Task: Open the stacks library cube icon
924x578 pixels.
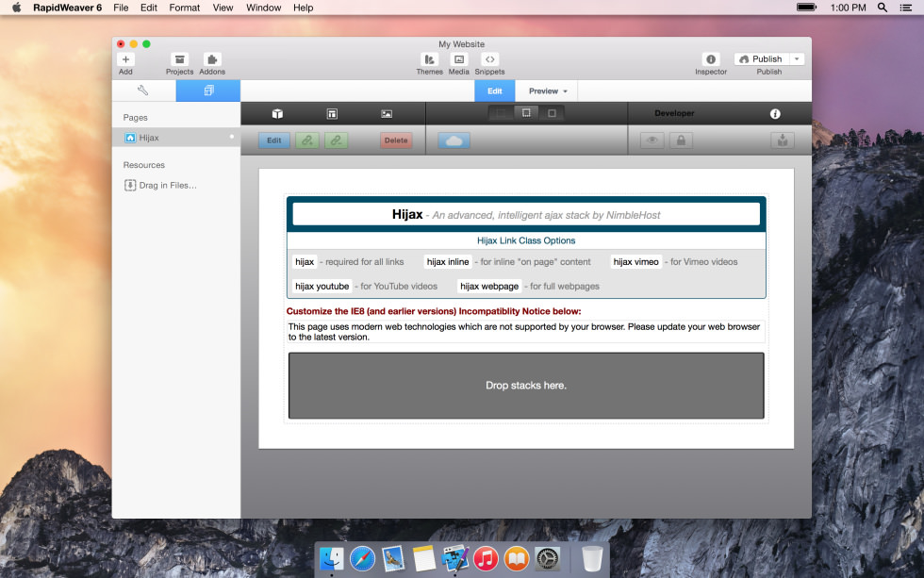Action: point(277,114)
